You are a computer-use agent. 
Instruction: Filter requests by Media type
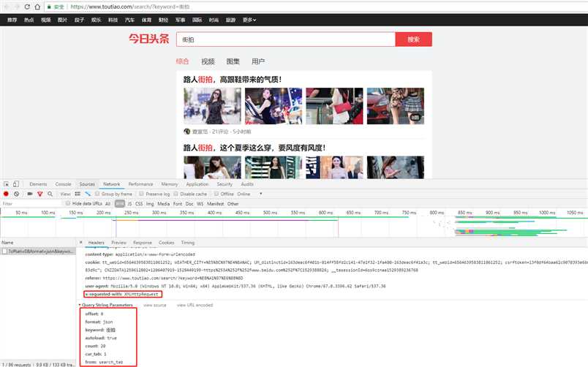[164, 203]
